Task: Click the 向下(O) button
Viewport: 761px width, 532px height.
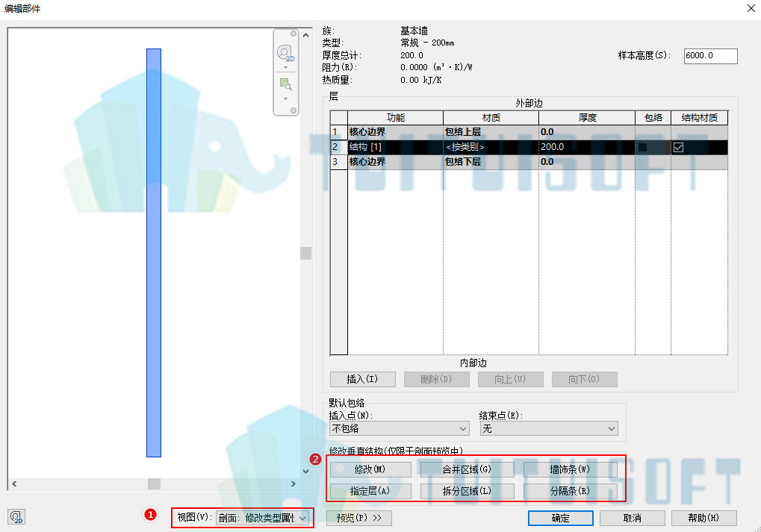Action: tap(584, 379)
